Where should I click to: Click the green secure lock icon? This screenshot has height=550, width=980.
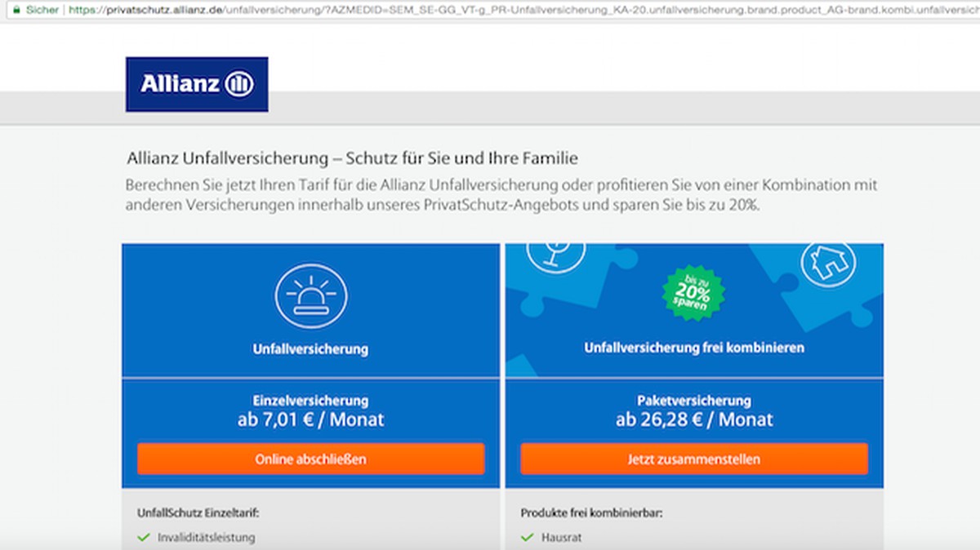click(x=15, y=10)
